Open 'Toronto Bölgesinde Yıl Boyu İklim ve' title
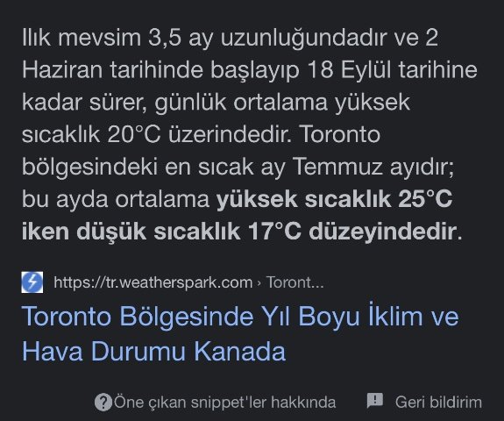Image resolution: width=504 pixels, height=421 pixels. pyautogui.click(x=240, y=316)
